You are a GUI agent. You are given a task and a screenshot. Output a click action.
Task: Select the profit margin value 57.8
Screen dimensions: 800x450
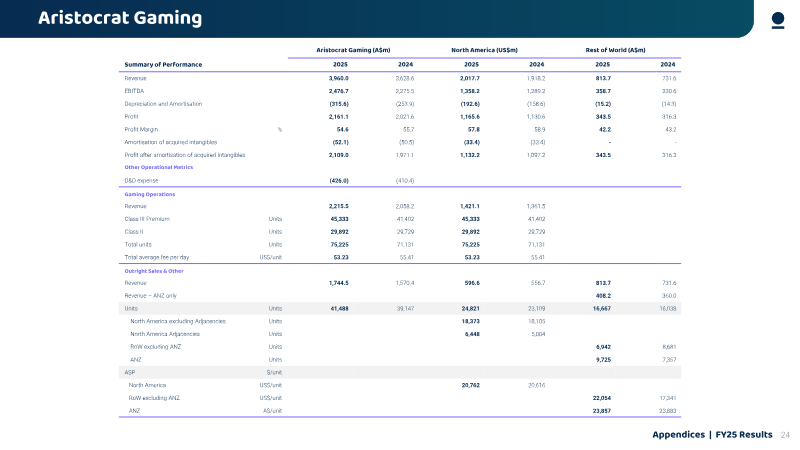474,130
